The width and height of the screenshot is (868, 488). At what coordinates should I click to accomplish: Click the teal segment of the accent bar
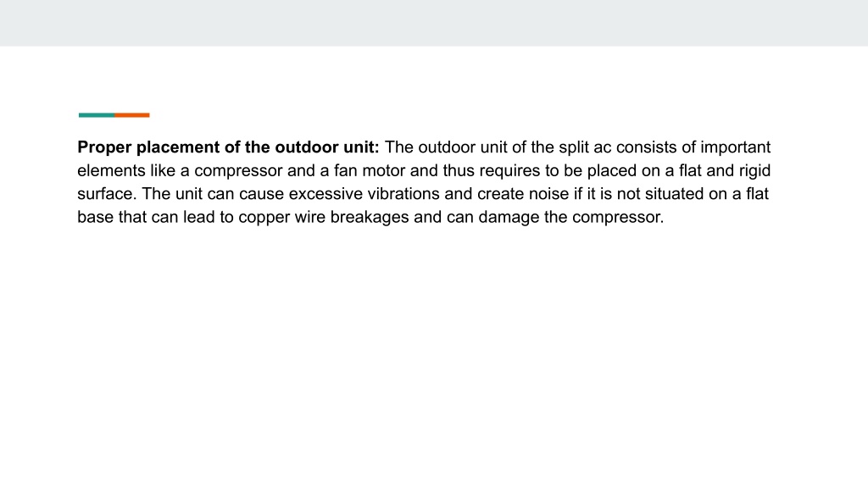(97, 115)
